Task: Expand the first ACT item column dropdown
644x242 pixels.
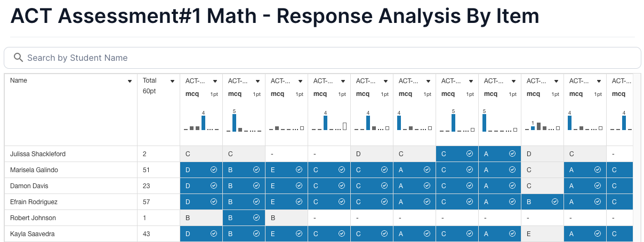Action: pos(215,82)
